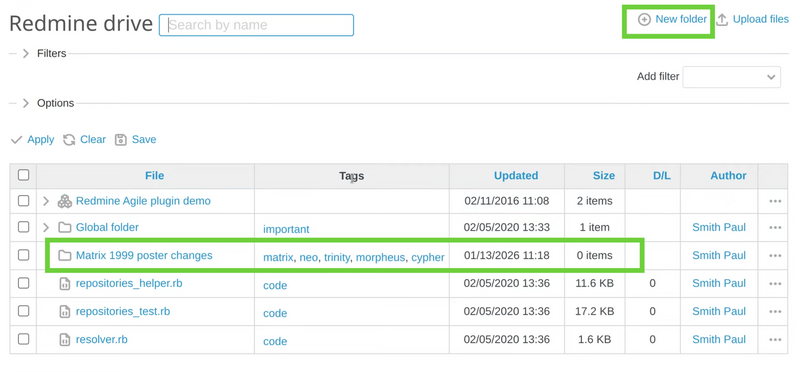Screen dimensions: 800x372
Task: Open actions menu for Global folder row
Action: 775,228
